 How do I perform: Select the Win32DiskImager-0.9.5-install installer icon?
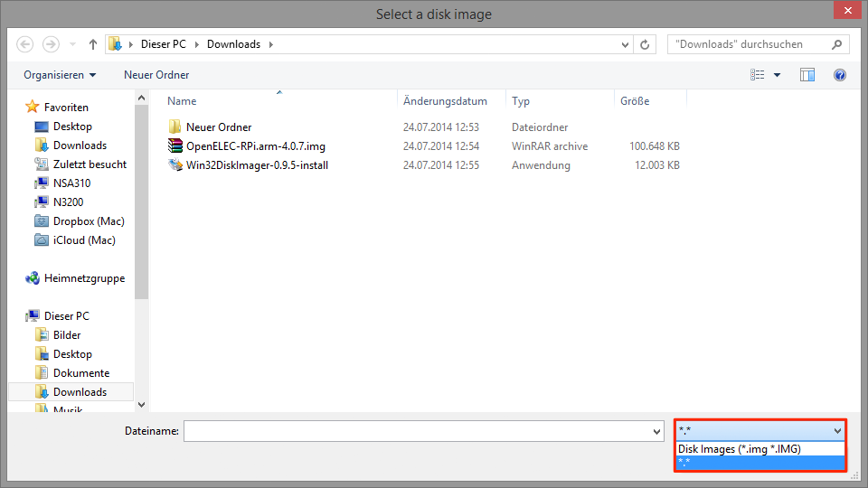click(175, 164)
